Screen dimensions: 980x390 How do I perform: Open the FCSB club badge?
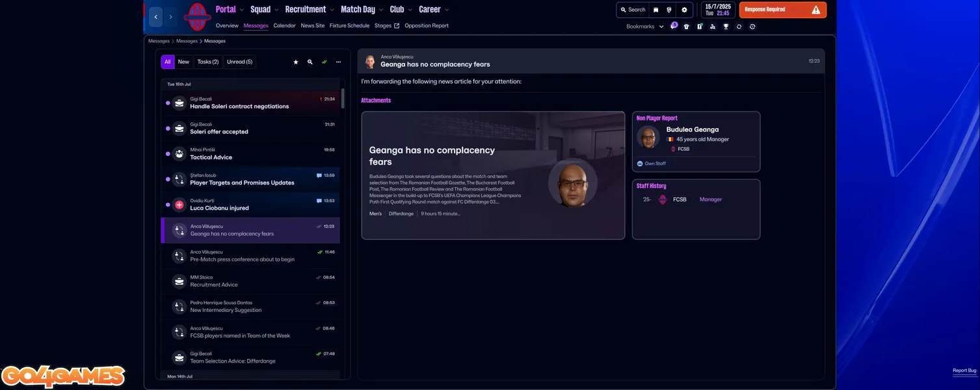[x=196, y=17]
